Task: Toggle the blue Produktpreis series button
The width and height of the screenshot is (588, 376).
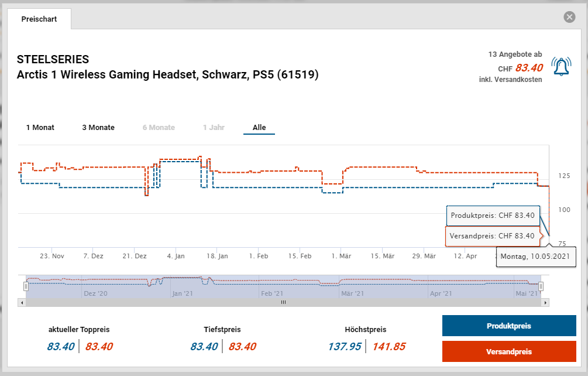Action: pyautogui.click(x=508, y=326)
